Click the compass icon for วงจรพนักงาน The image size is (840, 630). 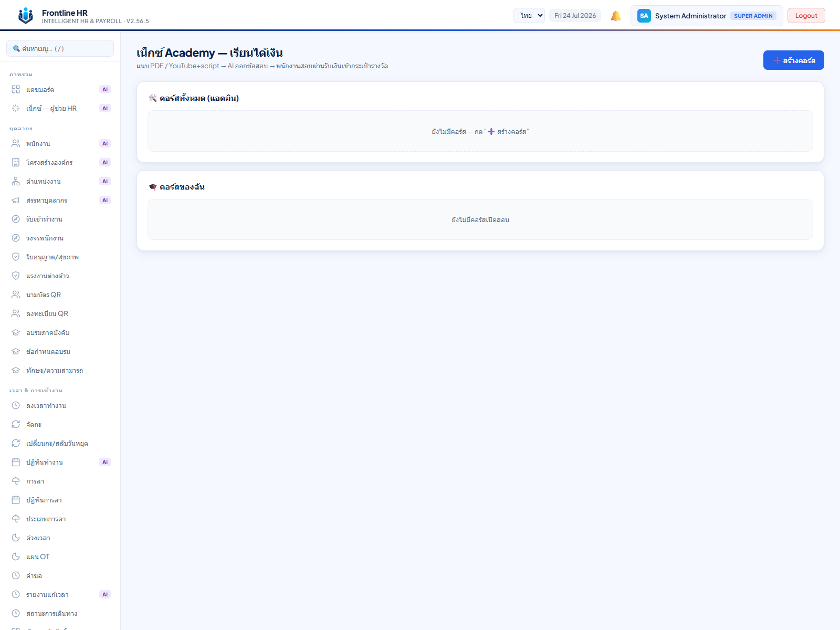click(x=16, y=238)
